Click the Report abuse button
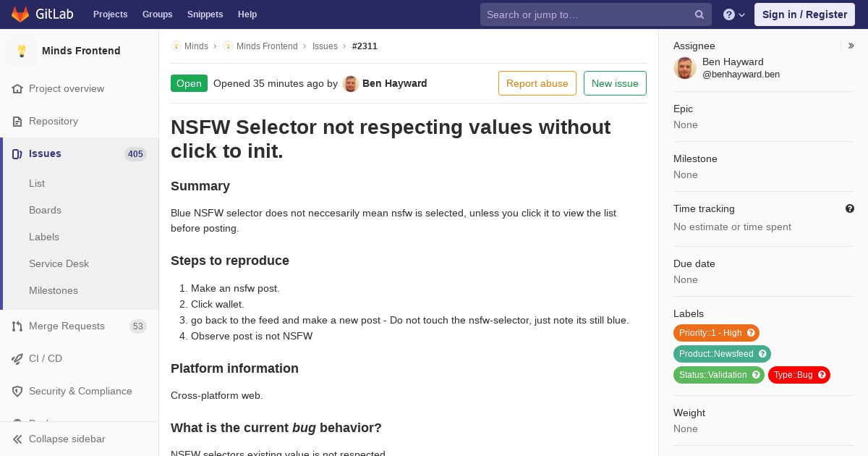 (x=537, y=83)
